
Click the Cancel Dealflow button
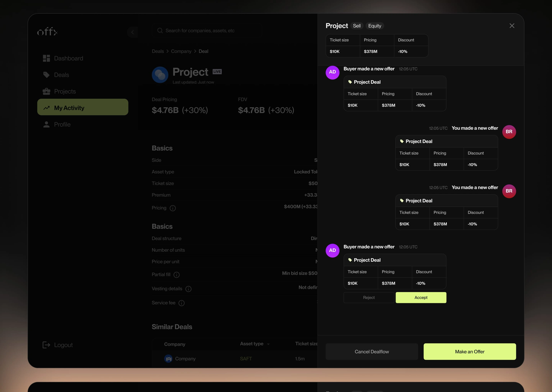tap(371, 351)
